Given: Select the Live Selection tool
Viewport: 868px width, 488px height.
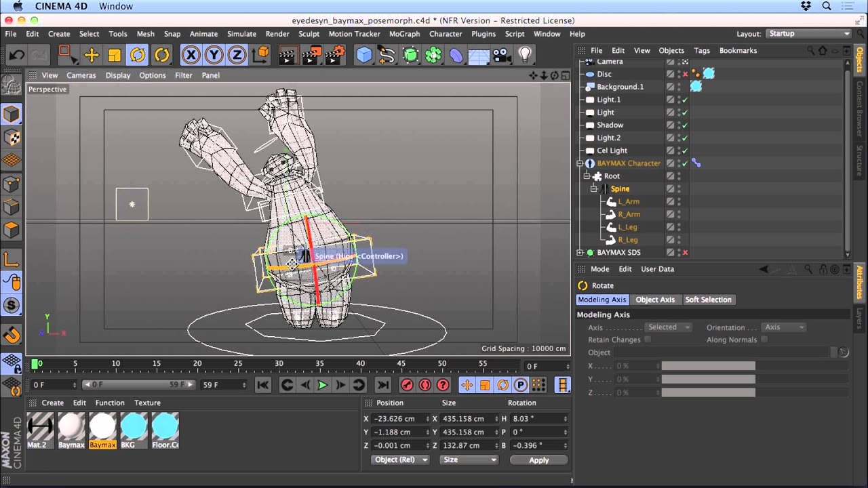Looking at the screenshot, I should [x=66, y=55].
